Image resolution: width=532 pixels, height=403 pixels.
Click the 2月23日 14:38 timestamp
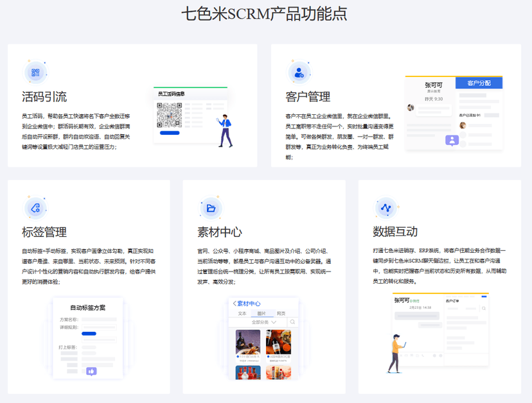tap(420, 307)
